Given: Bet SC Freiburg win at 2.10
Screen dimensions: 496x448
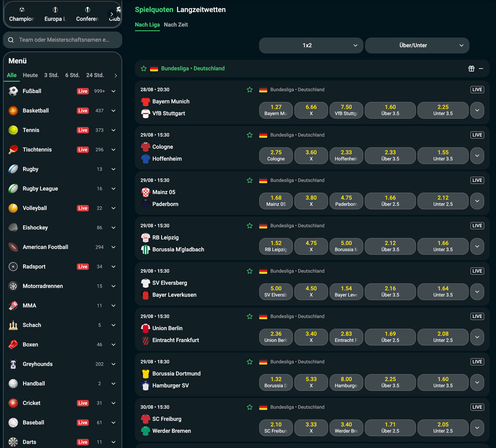Looking at the screenshot, I should point(276,428).
